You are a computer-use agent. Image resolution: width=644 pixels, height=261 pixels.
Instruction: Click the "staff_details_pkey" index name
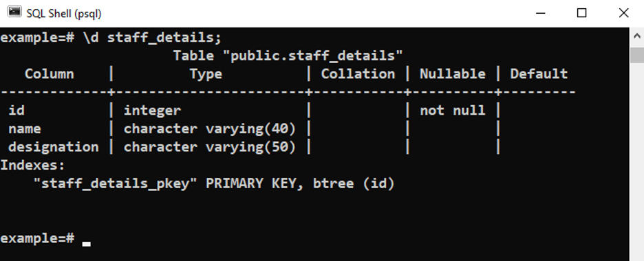pyautogui.click(x=116, y=183)
